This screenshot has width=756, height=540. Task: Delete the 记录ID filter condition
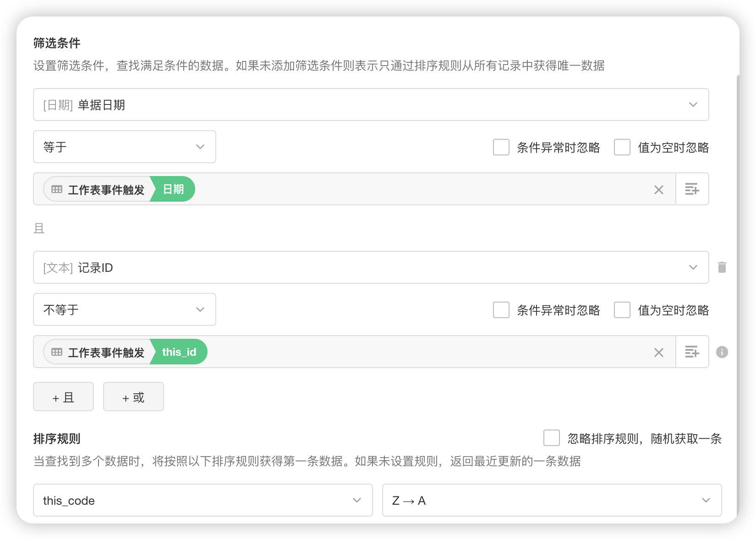point(722,267)
